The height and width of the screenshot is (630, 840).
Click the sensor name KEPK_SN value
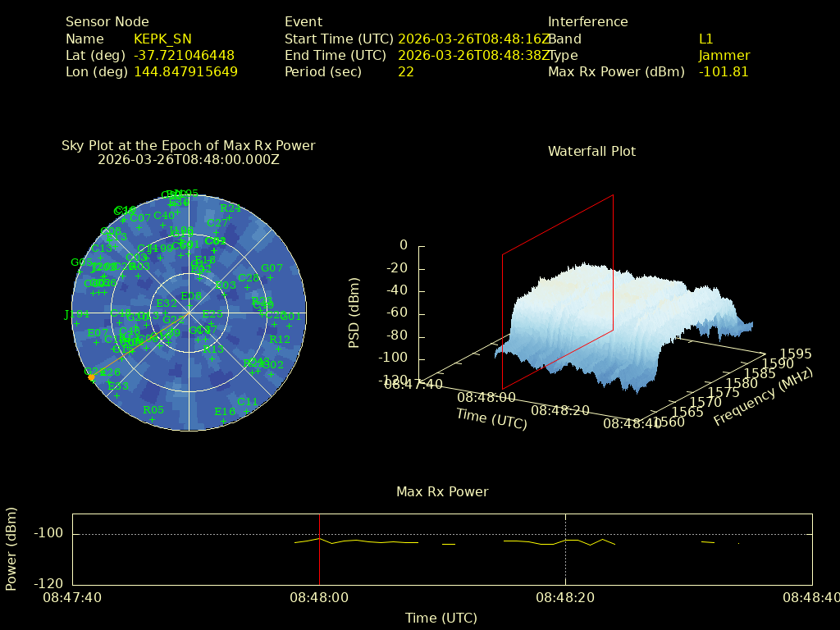(162, 39)
